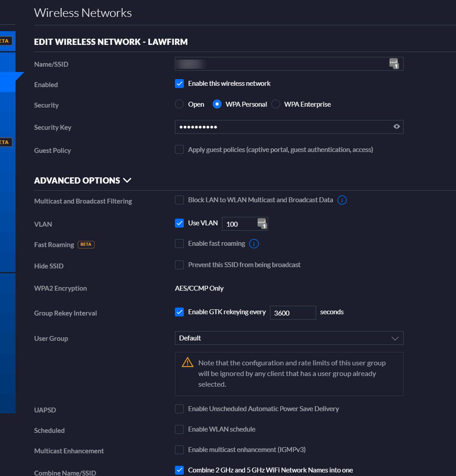Click the GTK rekeying seconds field
The image size is (456, 476).
(x=293, y=312)
